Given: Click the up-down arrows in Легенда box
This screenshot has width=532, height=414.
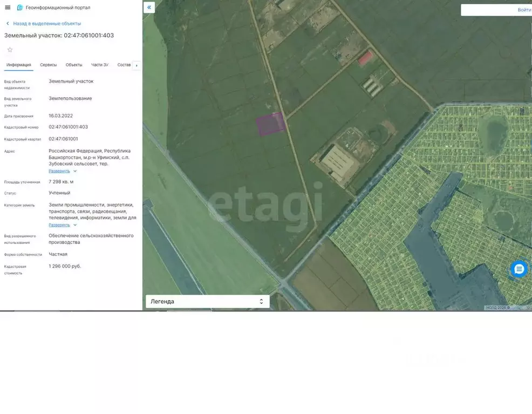Looking at the screenshot, I should tap(261, 302).
